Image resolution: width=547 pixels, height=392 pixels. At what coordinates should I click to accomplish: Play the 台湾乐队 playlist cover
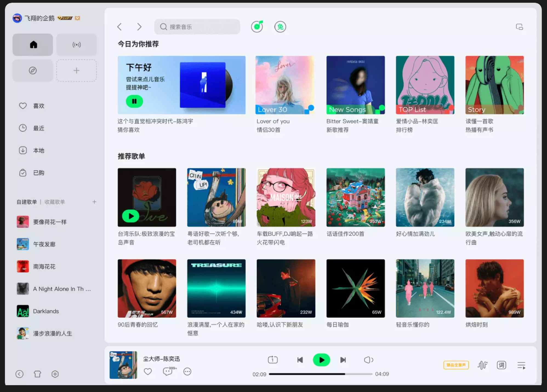pos(130,216)
